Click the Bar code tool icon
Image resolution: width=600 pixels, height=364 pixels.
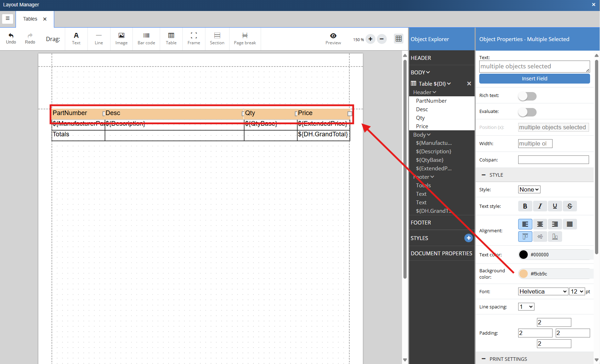click(x=146, y=35)
